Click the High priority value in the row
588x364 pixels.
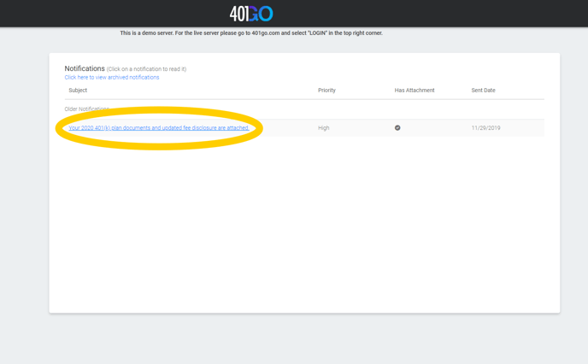(x=323, y=128)
